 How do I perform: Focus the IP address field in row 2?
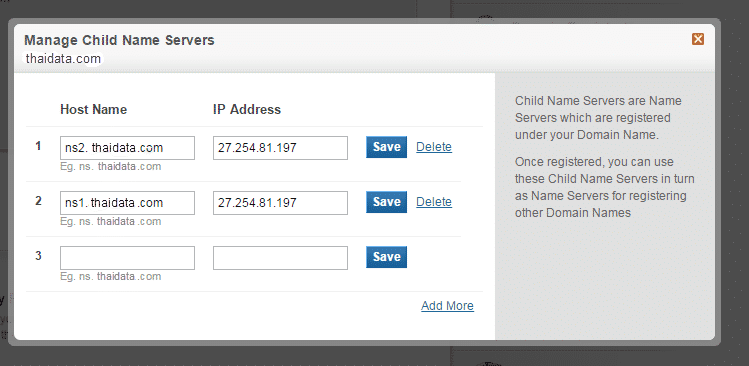pyautogui.click(x=280, y=203)
